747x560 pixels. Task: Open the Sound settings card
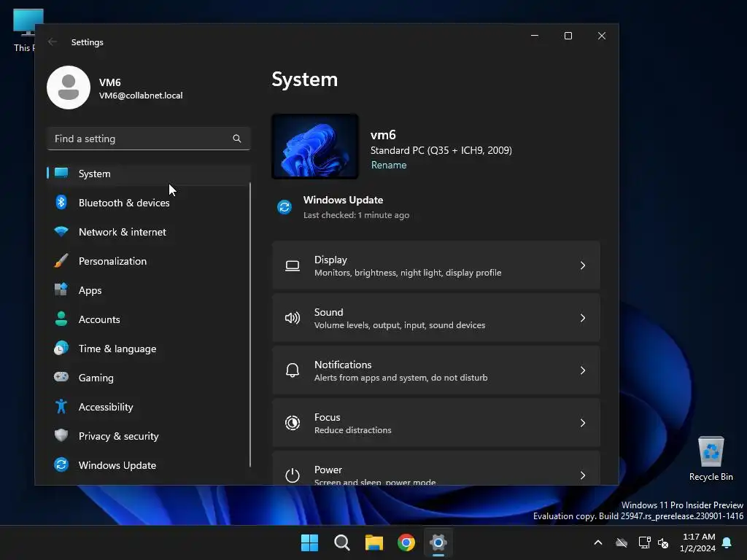click(436, 318)
